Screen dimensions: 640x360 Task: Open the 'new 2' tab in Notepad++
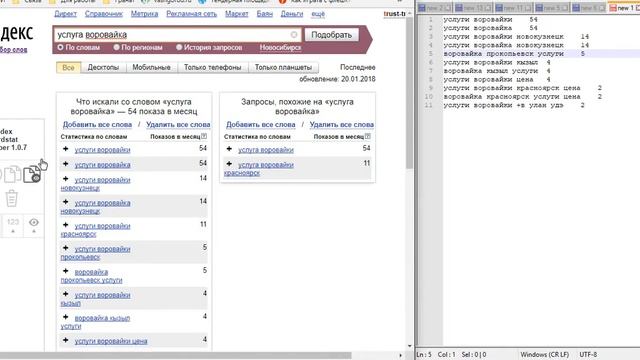pyautogui.click(x=435, y=8)
